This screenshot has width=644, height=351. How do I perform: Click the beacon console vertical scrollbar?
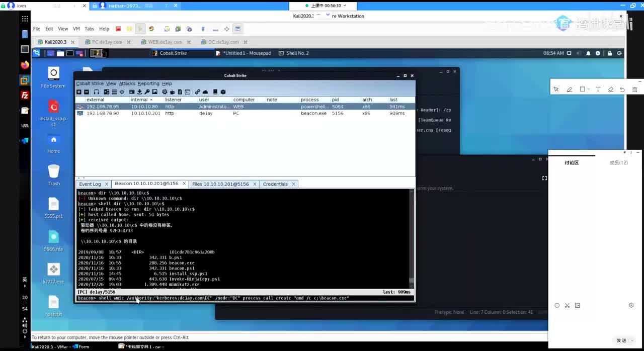[412, 238]
